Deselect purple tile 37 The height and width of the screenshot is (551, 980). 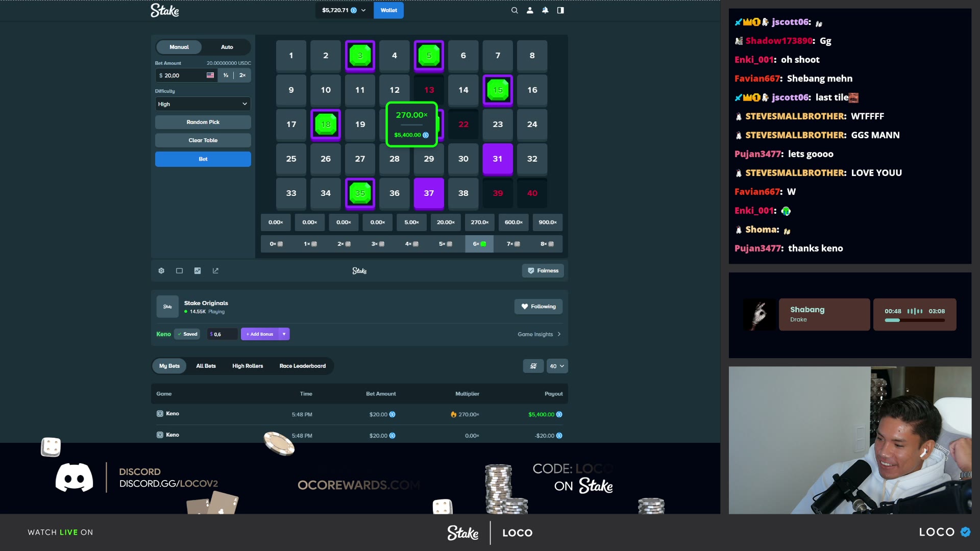[x=429, y=193]
